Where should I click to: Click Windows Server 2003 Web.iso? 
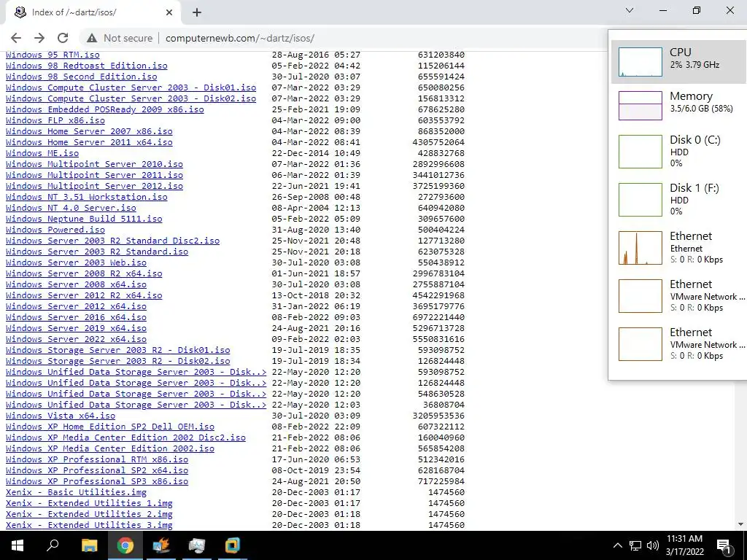click(x=76, y=262)
